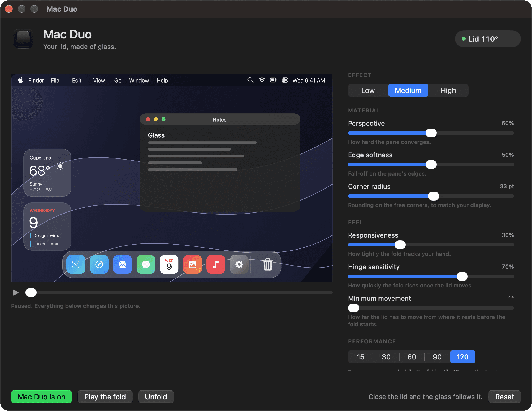This screenshot has height=411, width=532.
Task: Set performance frame rate to 15
Action: [x=361, y=357]
